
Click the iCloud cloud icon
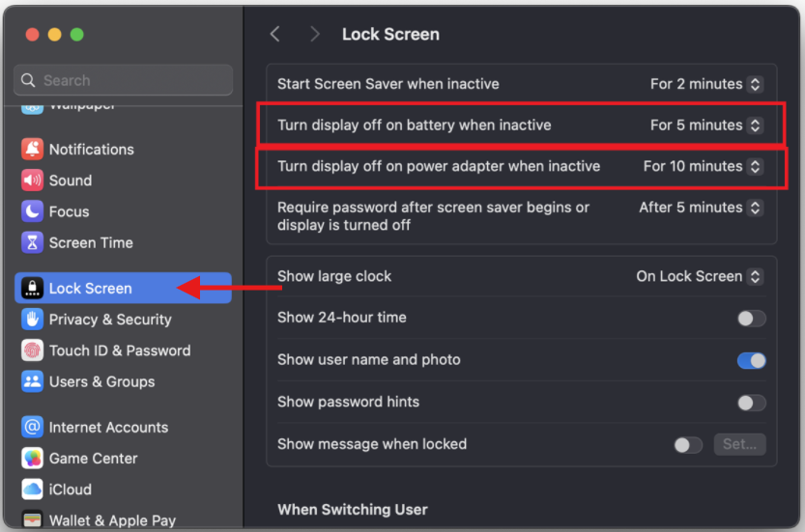click(x=33, y=490)
